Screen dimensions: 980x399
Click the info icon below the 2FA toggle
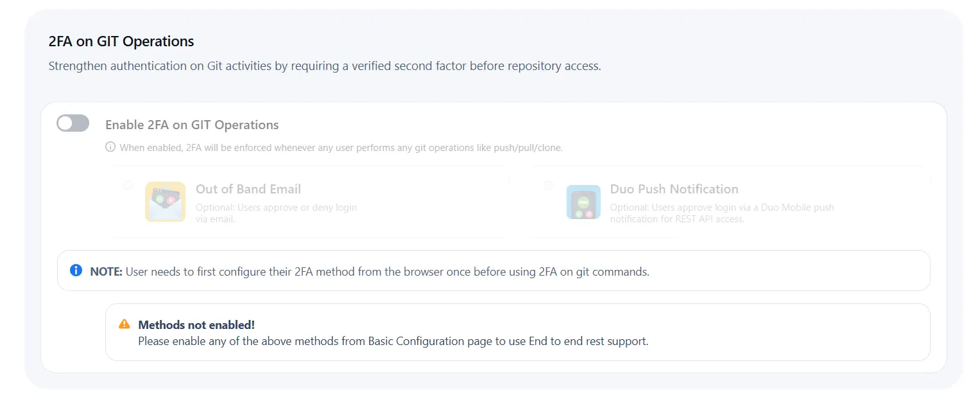110,146
